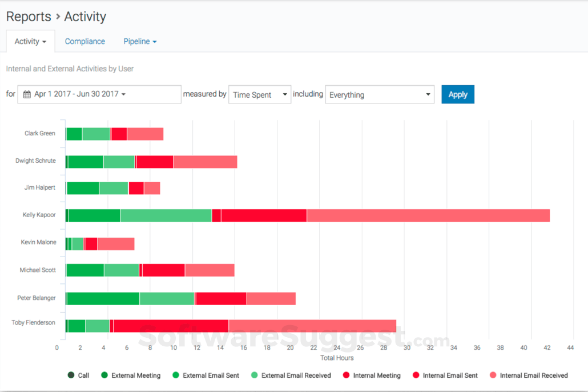Click the Reports breadcrumb link
This screenshot has width=588, height=392.
coord(29,17)
